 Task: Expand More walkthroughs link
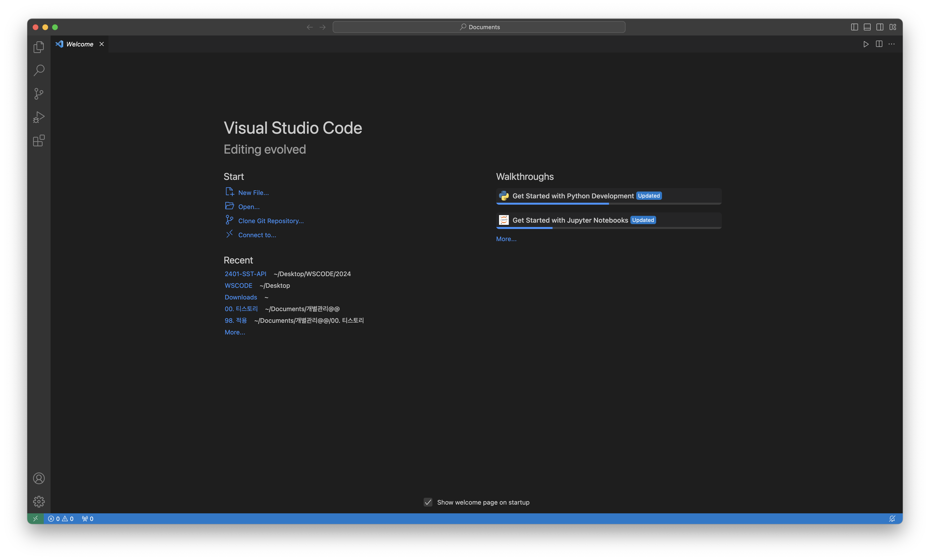click(x=506, y=239)
